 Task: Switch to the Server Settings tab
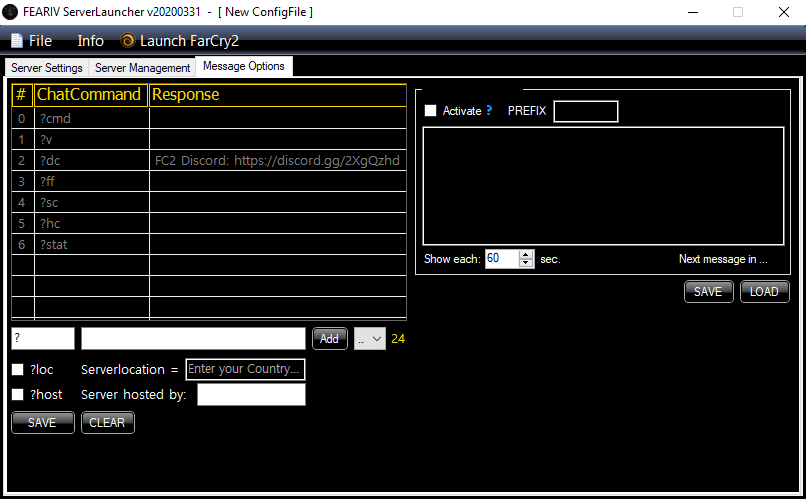pyautogui.click(x=47, y=68)
